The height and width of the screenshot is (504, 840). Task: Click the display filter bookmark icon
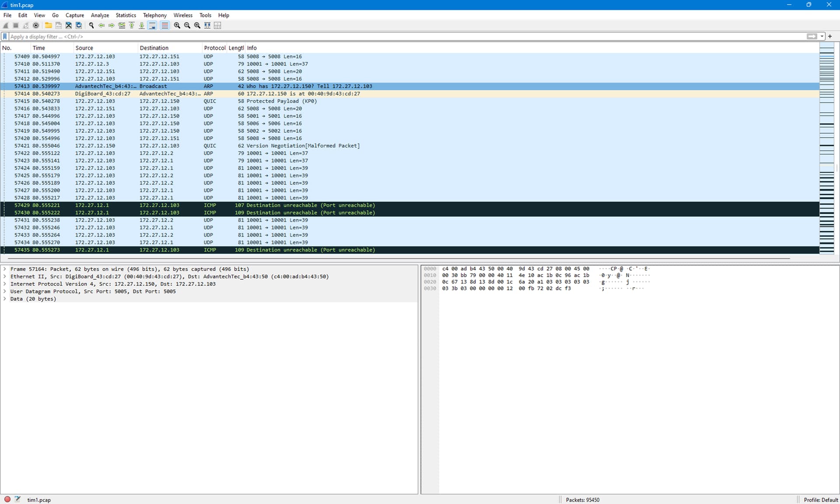click(x=5, y=37)
